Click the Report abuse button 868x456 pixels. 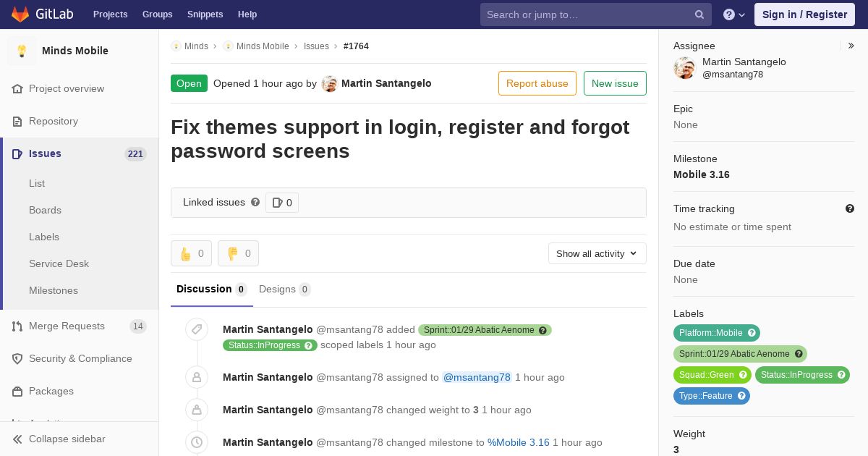pyautogui.click(x=537, y=83)
